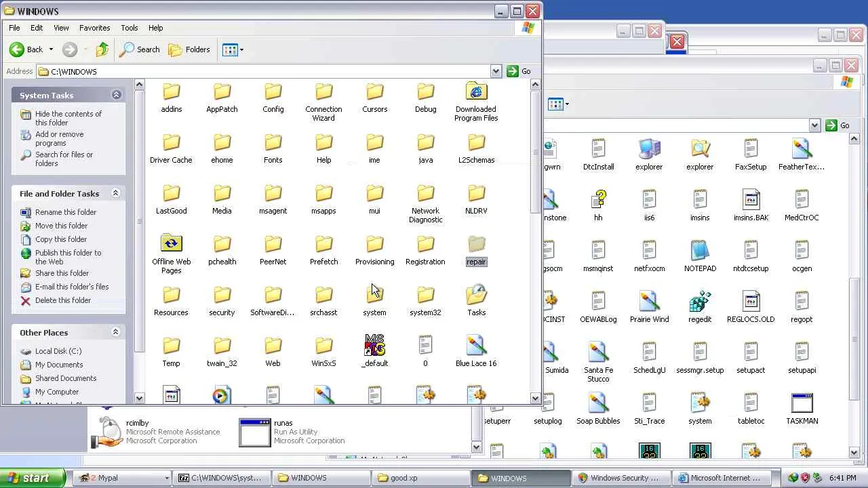Select the Blue Lace 16 bitmap file
The width and height of the screenshot is (868, 488).
tap(476, 346)
